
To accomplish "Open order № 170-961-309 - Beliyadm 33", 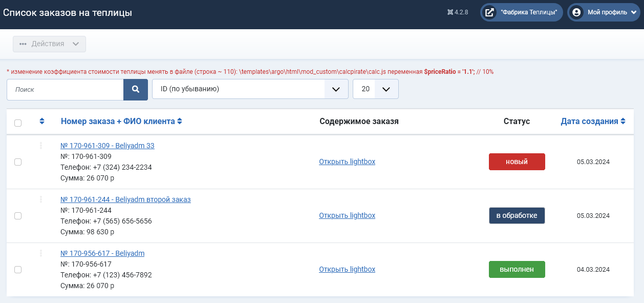I will click(x=108, y=146).
